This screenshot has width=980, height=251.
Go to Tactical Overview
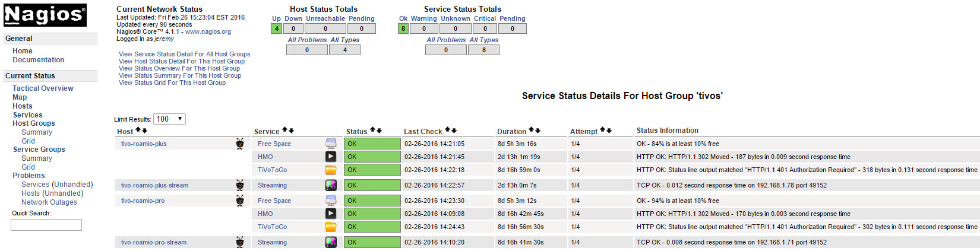click(43, 88)
